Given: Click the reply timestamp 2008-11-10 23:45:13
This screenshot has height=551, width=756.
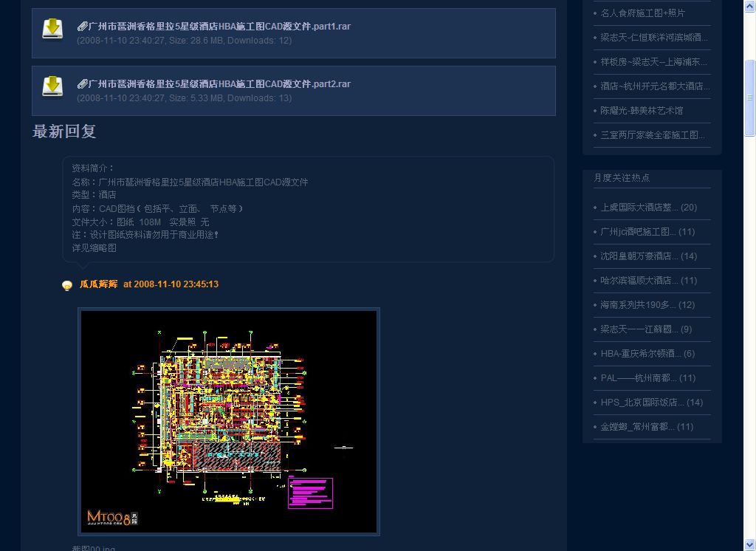Looking at the screenshot, I should click(x=176, y=284).
